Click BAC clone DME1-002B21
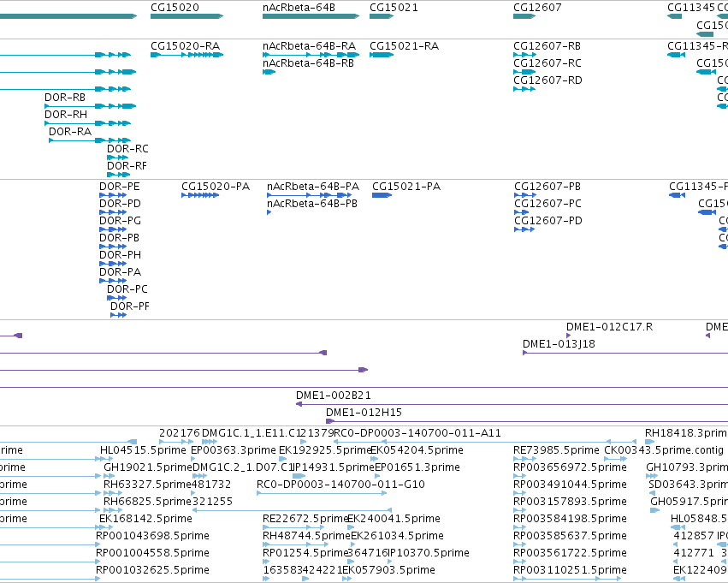Viewport: 728px width, 583px height. tap(512, 404)
